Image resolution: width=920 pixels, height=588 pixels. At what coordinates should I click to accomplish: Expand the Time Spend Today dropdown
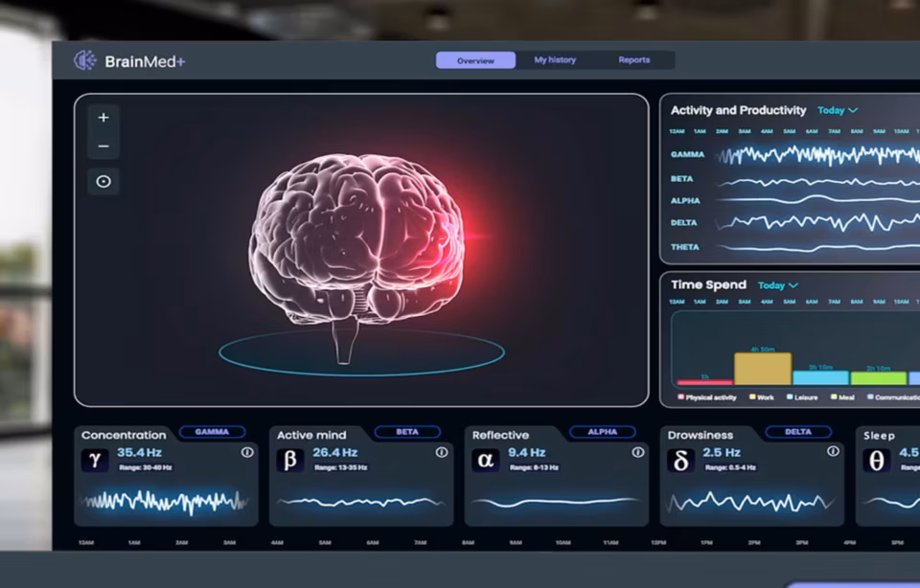coord(778,285)
